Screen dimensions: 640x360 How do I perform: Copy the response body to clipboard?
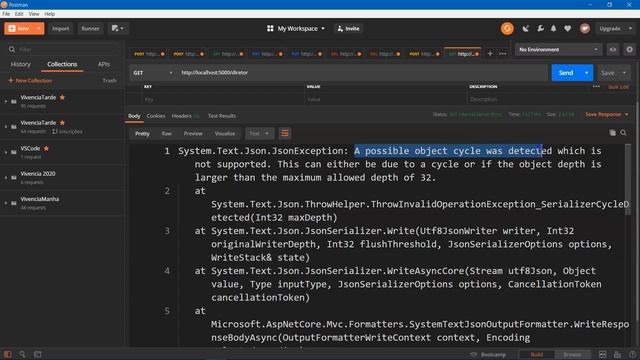click(x=612, y=133)
